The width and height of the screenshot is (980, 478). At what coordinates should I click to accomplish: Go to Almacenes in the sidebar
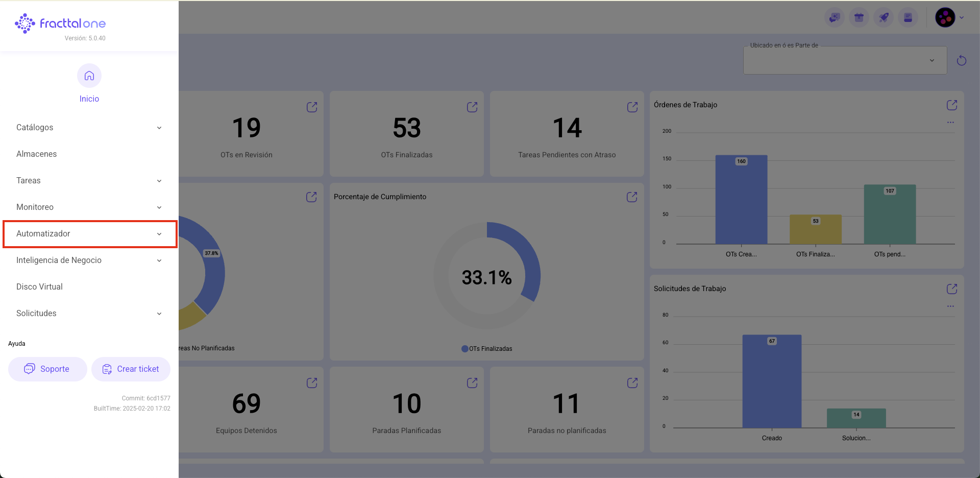37,154
